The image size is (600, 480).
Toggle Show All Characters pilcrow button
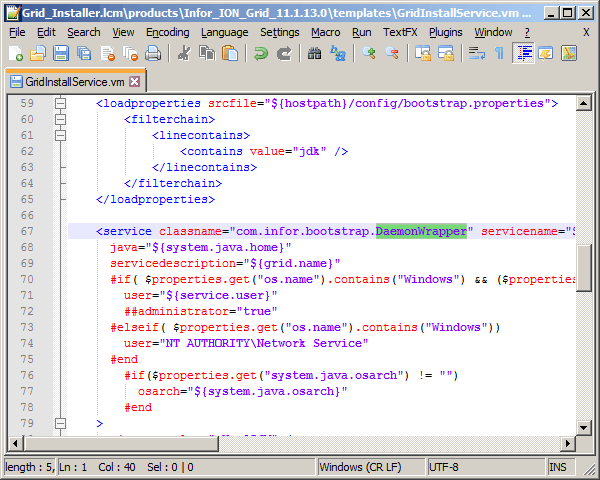[x=499, y=54]
